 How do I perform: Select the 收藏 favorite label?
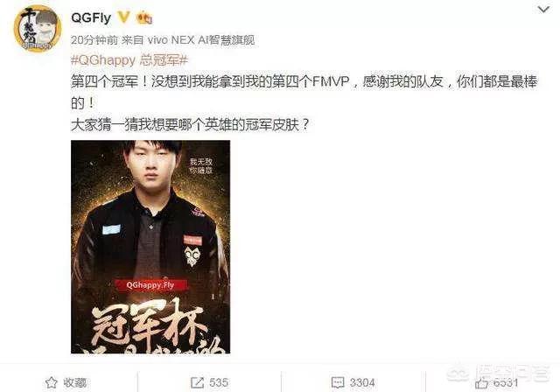pos(75,382)
